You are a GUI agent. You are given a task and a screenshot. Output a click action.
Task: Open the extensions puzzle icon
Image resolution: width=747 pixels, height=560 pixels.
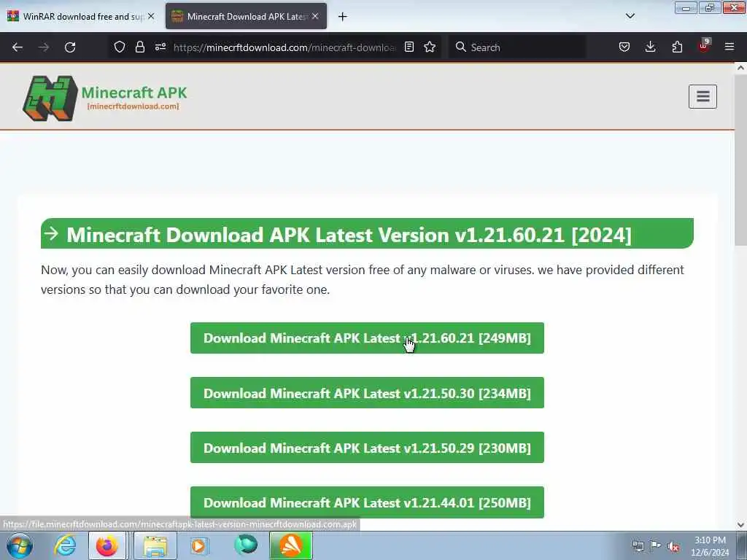[677, 47]
